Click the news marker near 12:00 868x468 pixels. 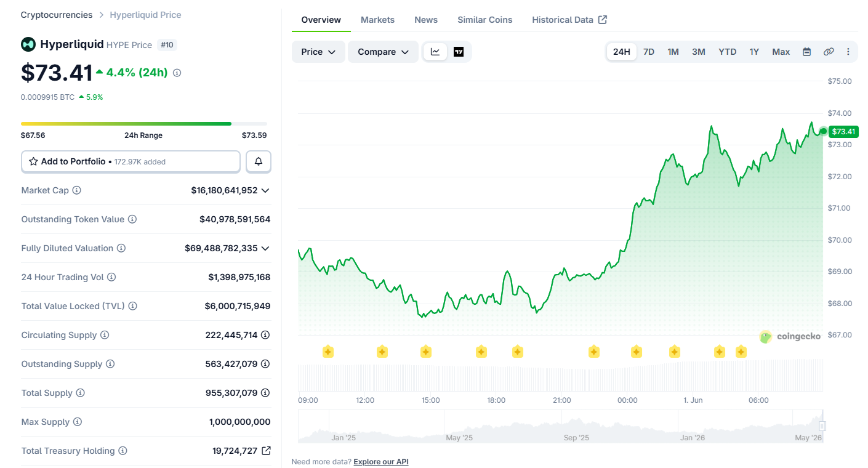[x=382, y=352]
